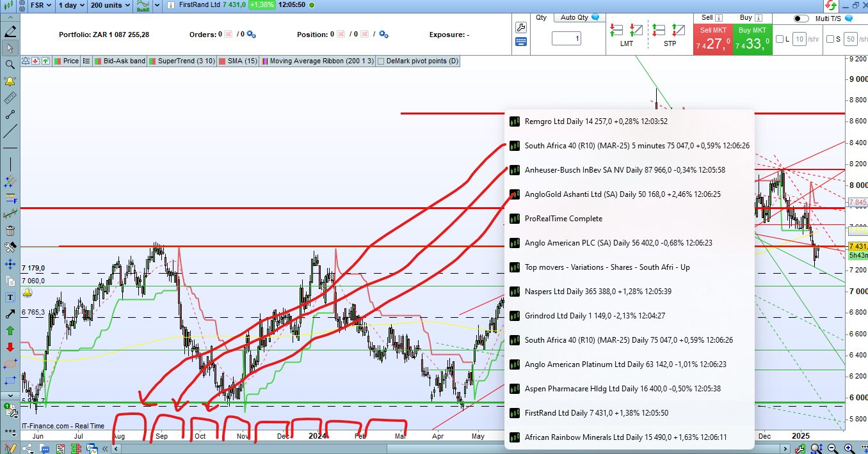Click the alerts bell icon above chart
This screenshot has height=454, width=868.
26,61
